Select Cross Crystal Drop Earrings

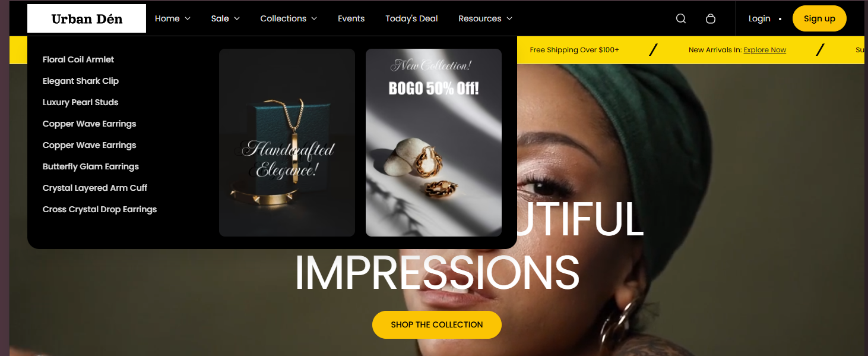click(x=100, y=209)
